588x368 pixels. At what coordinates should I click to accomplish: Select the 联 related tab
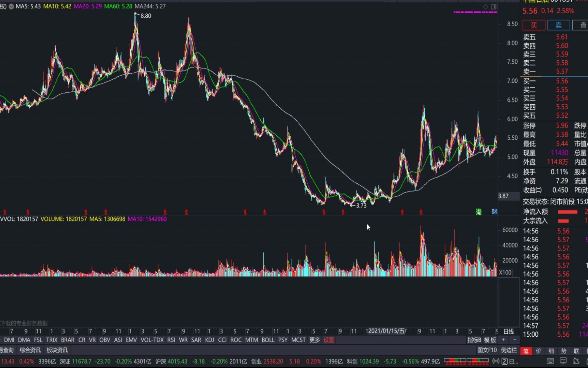[576, 351]
